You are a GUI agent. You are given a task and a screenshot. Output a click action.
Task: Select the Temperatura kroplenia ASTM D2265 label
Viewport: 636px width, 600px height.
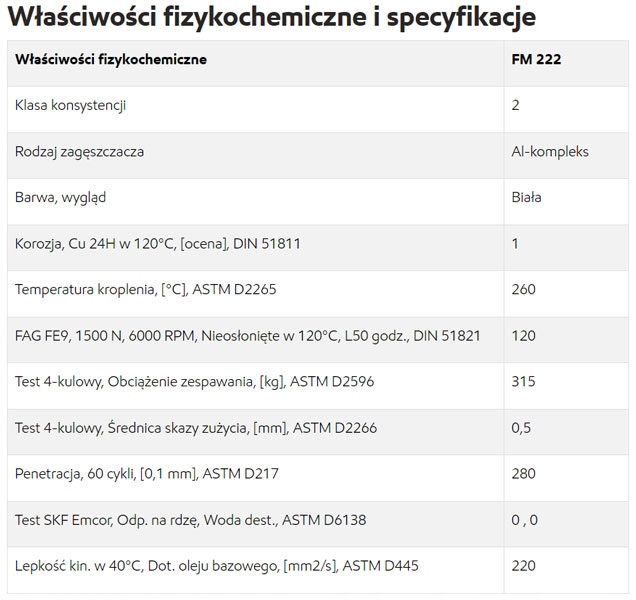coord(145,289)
